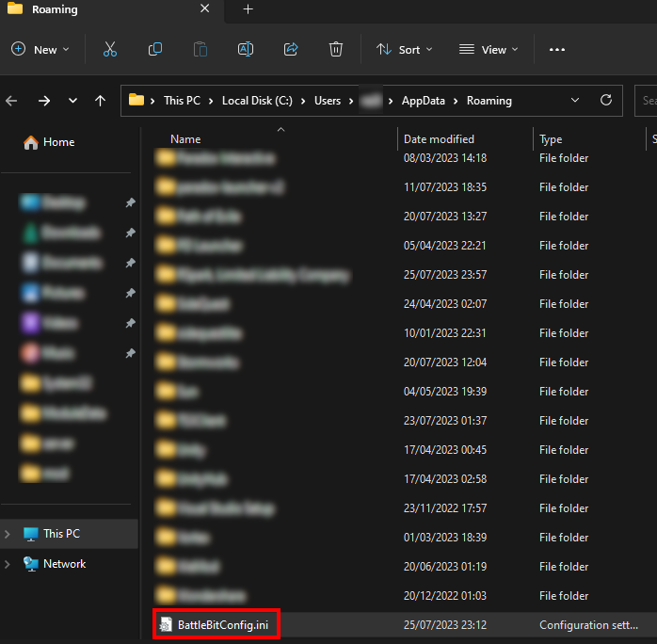Click the Delete trash icon

[x=336, y=49]
